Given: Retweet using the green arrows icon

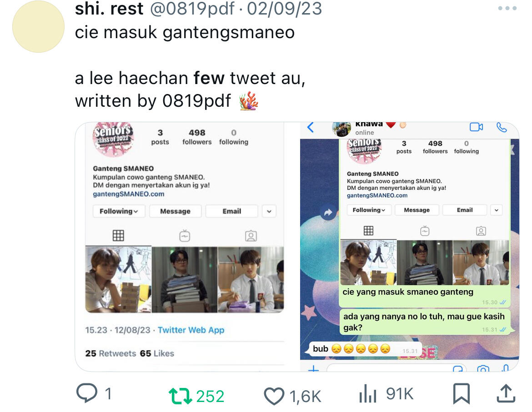Looking at the screenshot, I should 181,396.
